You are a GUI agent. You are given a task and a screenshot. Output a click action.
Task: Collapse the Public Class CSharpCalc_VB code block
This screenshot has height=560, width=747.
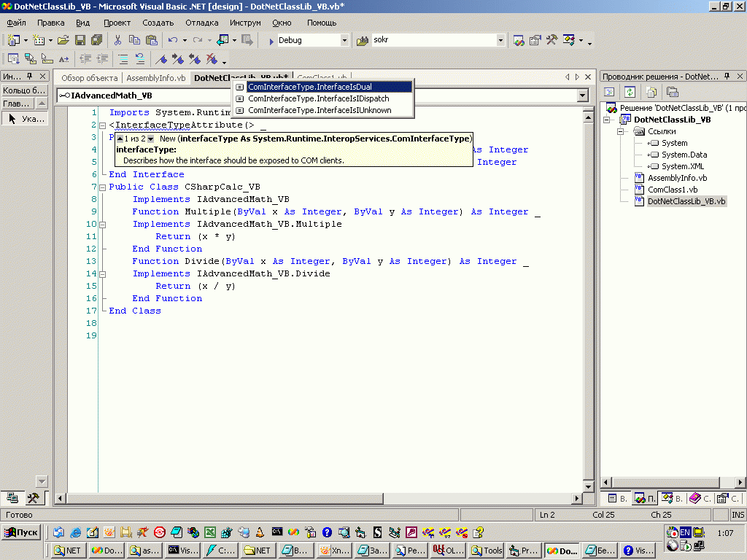click(102, 187)
